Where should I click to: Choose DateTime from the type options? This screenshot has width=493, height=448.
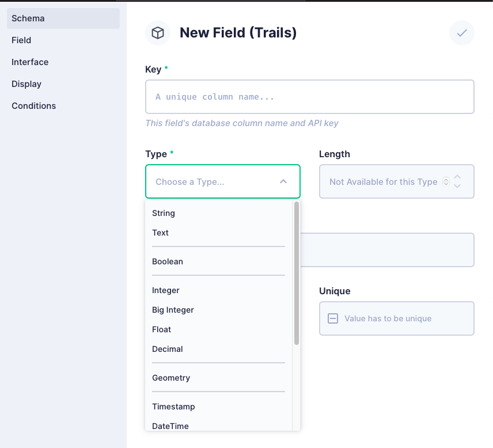(172, 426)
